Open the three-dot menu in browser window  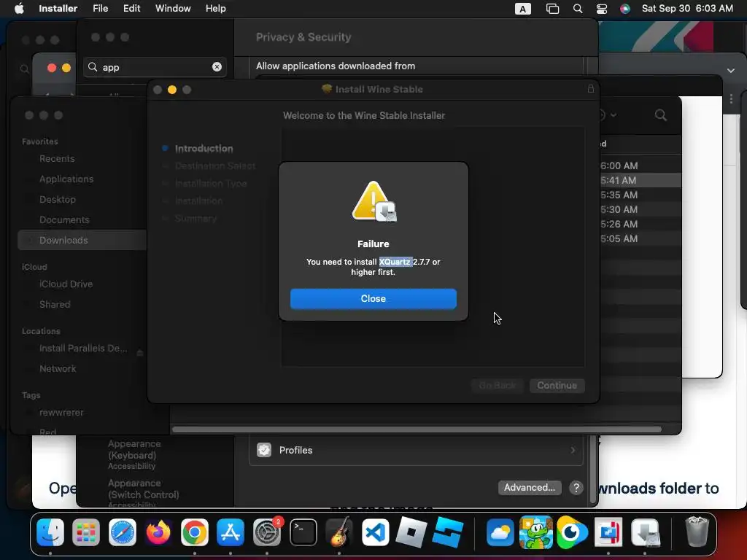tap(731, 99)
